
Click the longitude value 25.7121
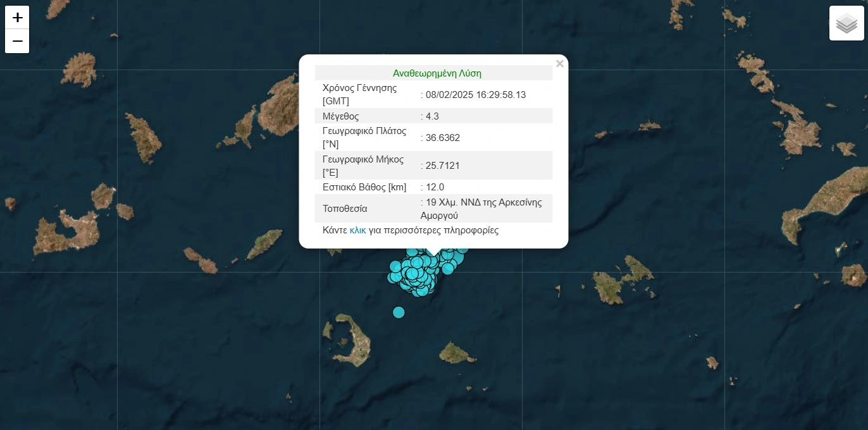point(443,166)
